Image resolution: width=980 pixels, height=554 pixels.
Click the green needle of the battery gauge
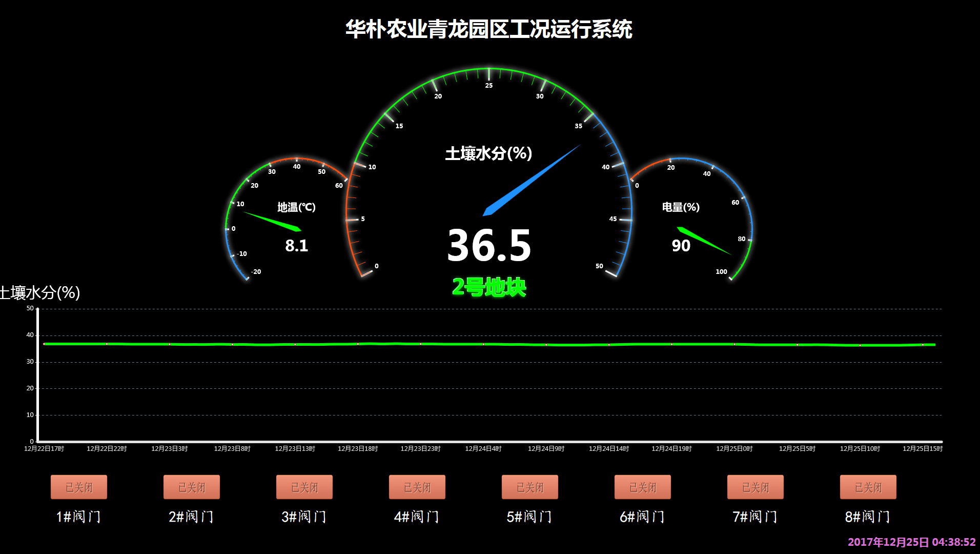tap(704, 241)
